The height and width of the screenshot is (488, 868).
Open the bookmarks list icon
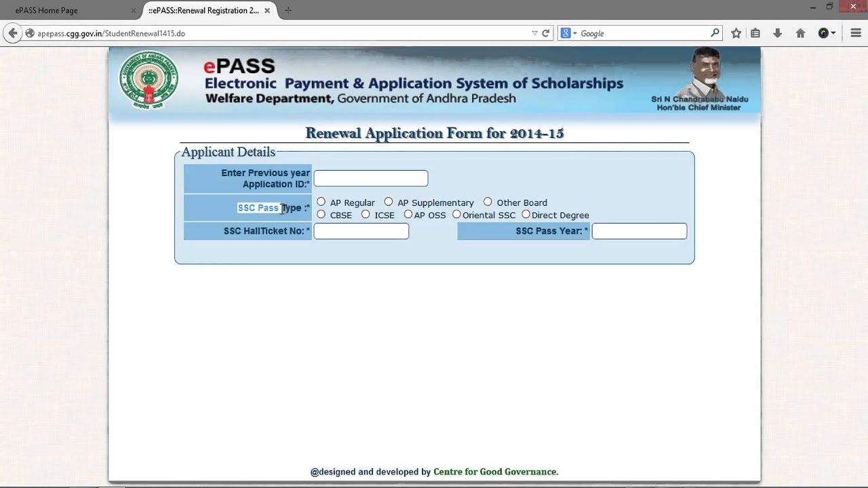(x=755, y=33)
